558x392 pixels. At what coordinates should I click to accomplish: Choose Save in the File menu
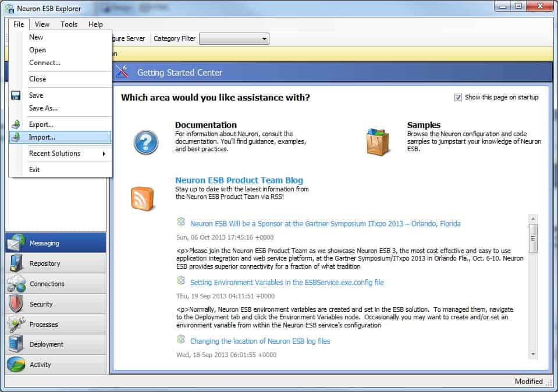(x=60, y=95)
